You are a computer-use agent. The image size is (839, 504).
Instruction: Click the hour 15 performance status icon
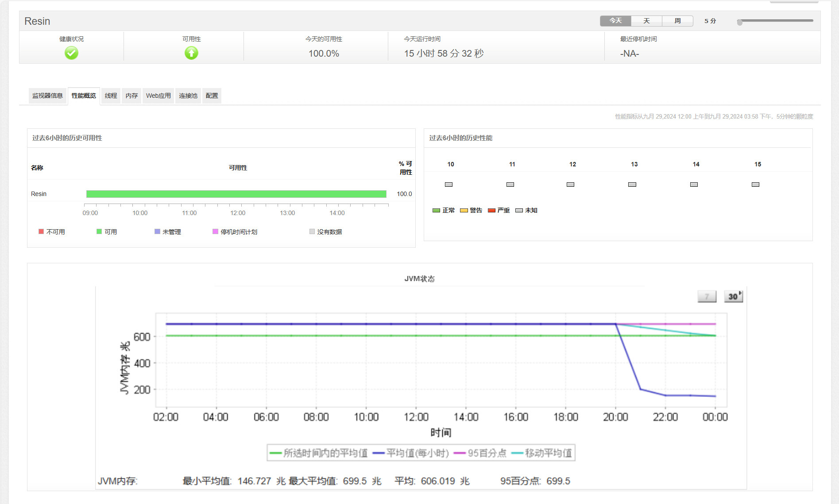(755, 185)
